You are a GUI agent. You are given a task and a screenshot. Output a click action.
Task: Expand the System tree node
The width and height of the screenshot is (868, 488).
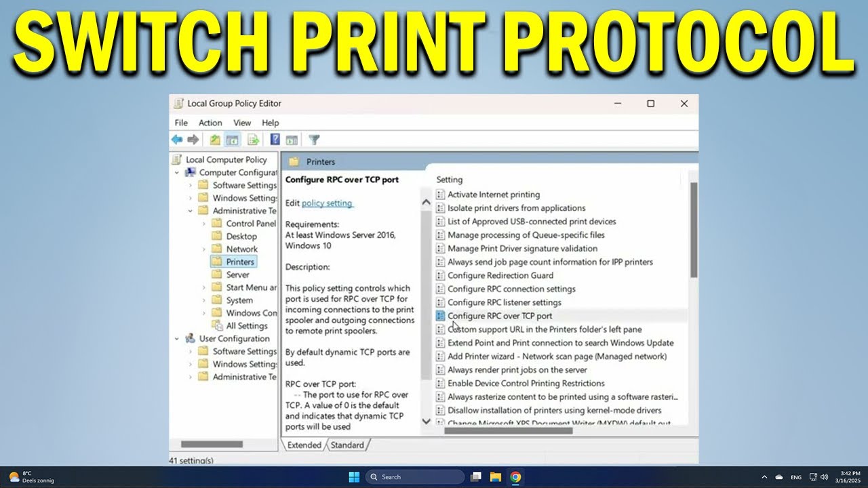(203, 300)
